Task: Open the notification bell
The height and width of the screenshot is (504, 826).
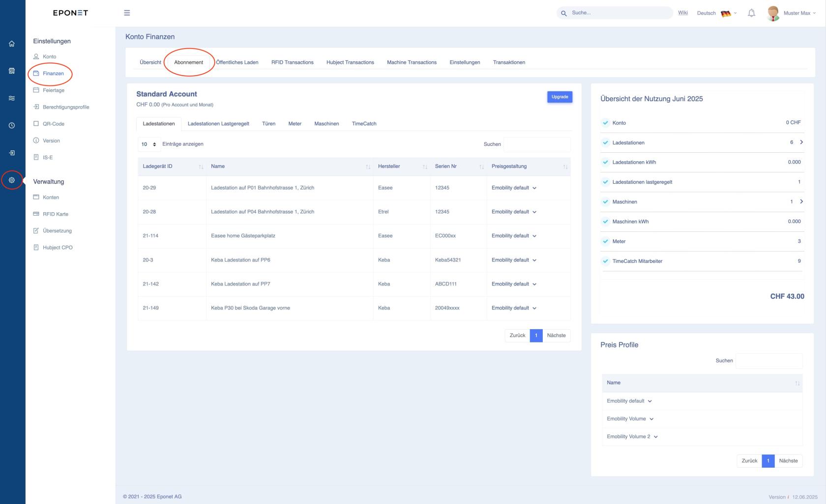Action: 751,13
